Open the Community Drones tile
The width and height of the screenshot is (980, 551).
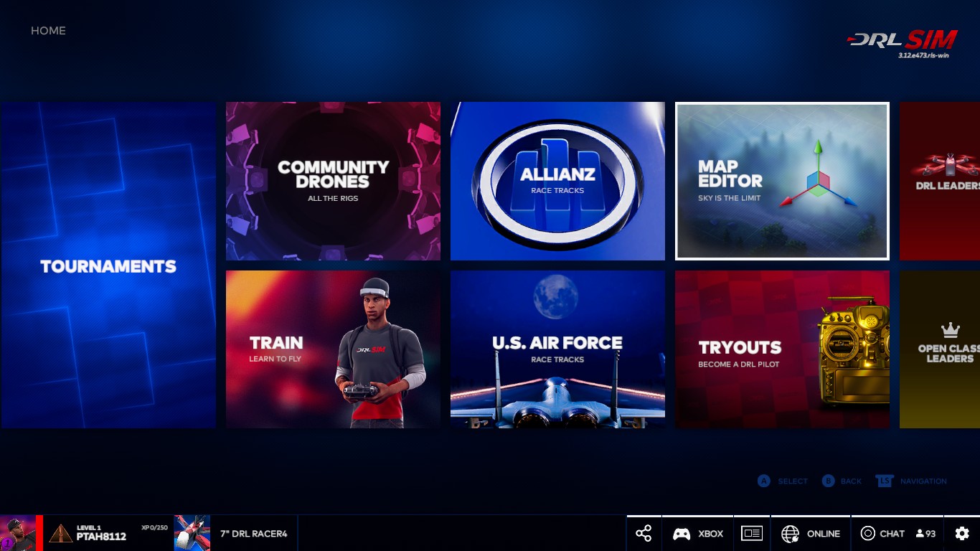point(333,181)
